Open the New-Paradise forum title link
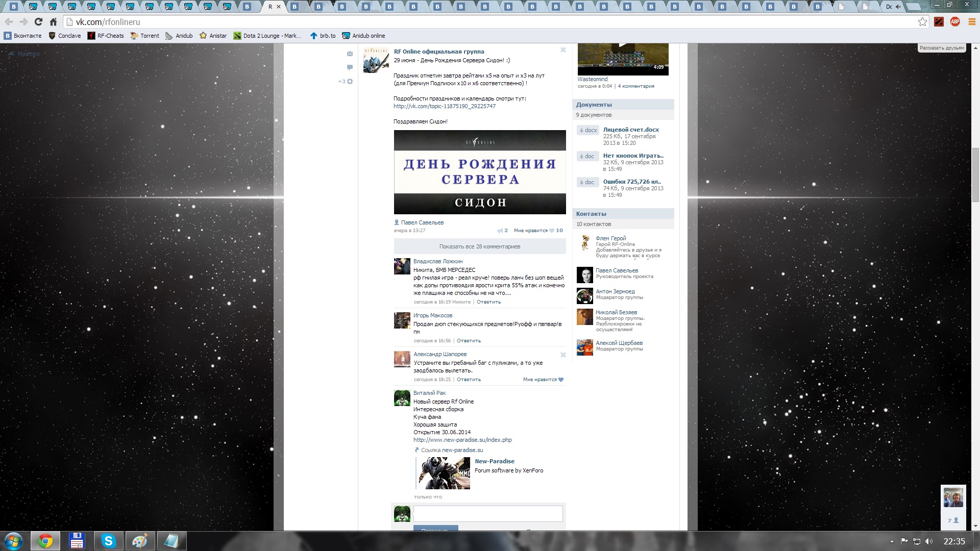The height and width of the screenshot is (551, 980). [495, 461]
